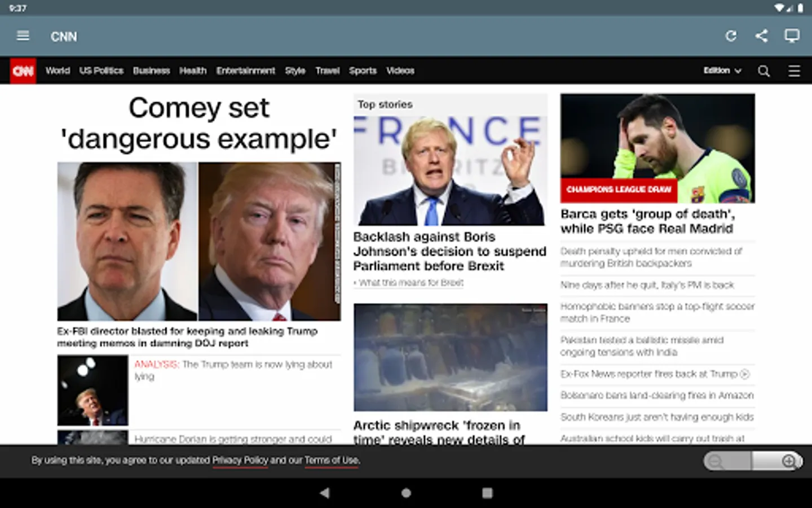Open Ex-Fox News reporter fires back story

pos(648,374)
